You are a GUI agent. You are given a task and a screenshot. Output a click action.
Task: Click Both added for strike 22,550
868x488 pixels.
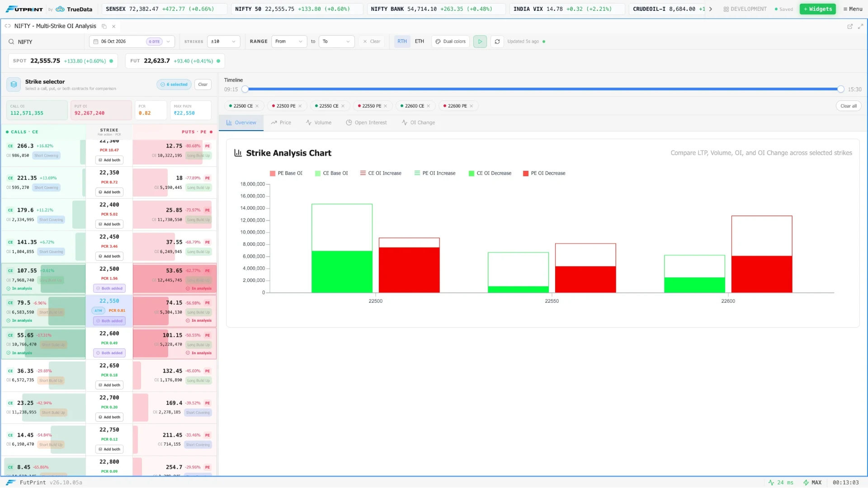tap(109, 321)
